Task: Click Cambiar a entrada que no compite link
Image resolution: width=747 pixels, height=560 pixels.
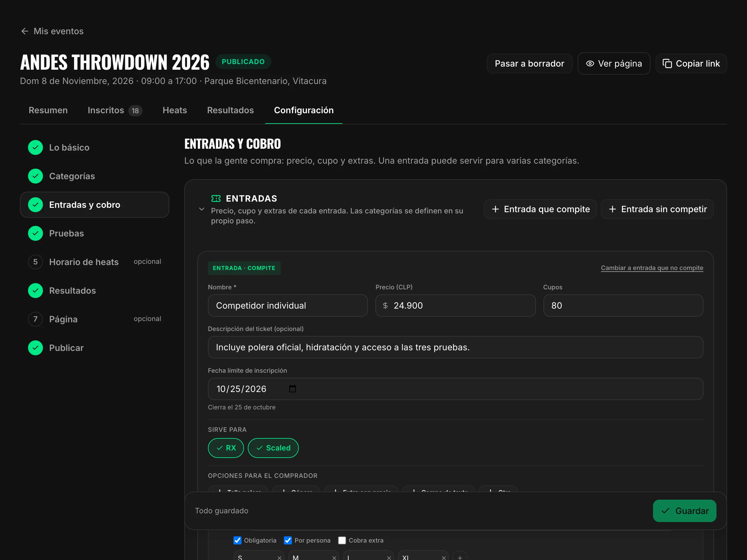Action: point(652,268)
